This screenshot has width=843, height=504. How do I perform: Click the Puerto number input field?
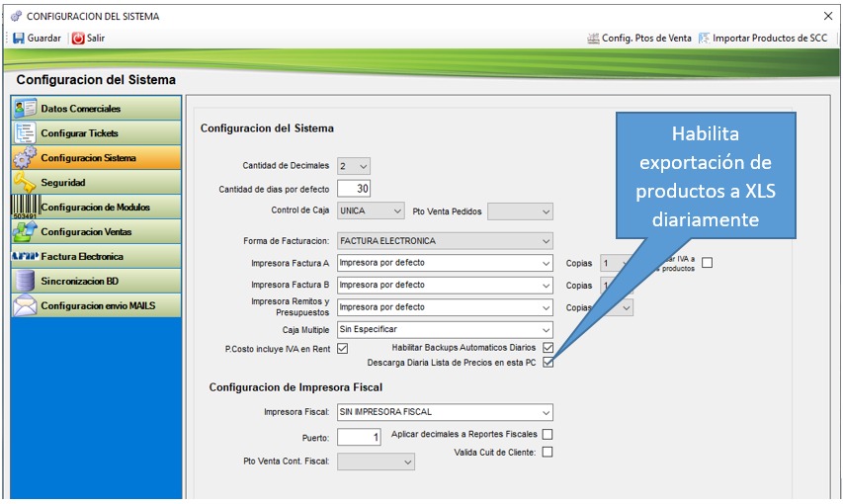coord(359,437)
